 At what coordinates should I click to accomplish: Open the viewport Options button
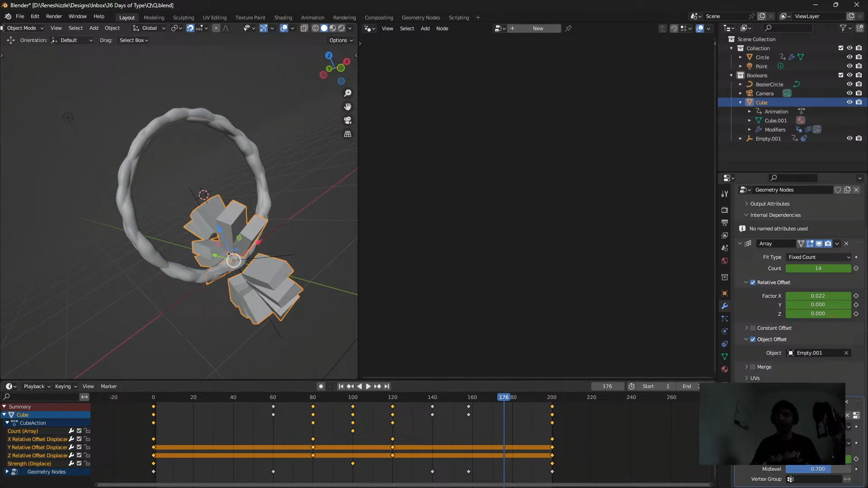pos(341,40)
